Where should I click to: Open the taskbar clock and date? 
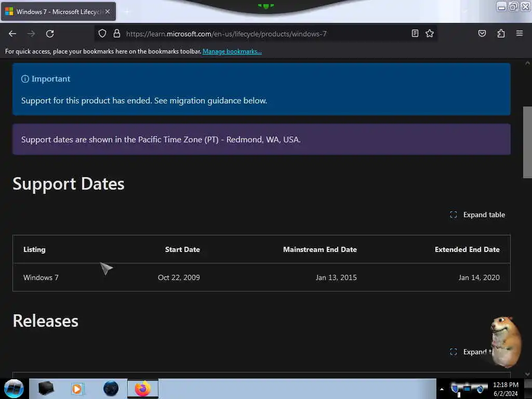[506, 389]
